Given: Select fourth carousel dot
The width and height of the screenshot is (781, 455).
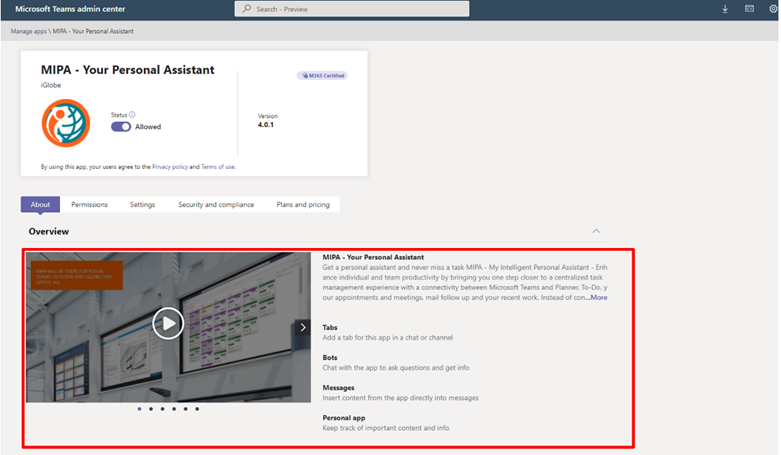Looking at the screenshot, I should (174, 409).
